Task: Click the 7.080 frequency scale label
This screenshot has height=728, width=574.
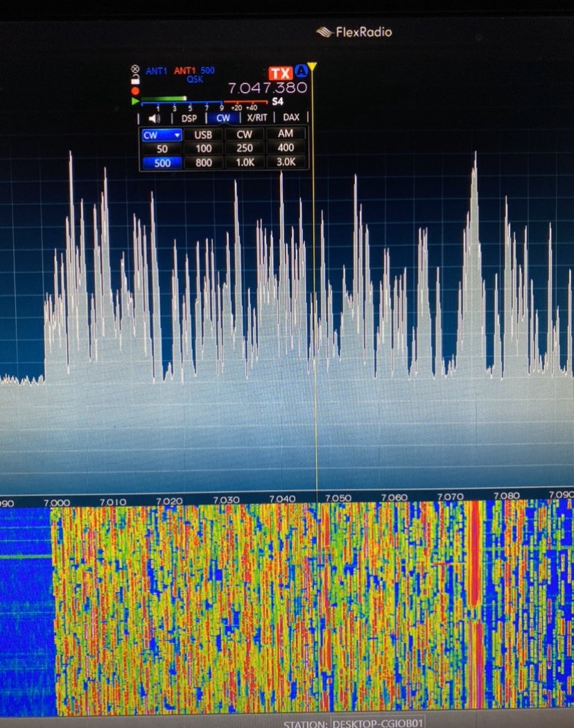Action: coord(506,496)
